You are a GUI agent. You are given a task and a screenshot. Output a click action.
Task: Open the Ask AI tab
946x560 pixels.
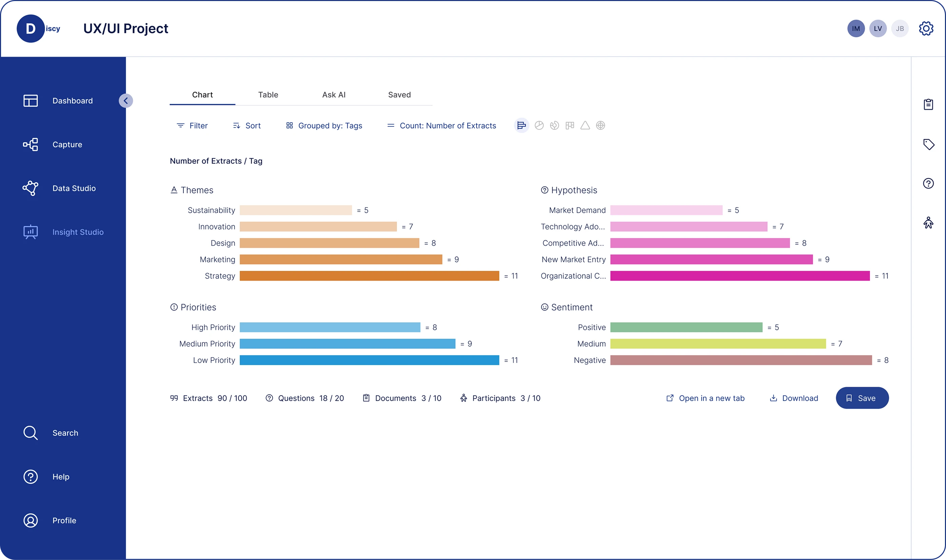[x=334, y=95]
